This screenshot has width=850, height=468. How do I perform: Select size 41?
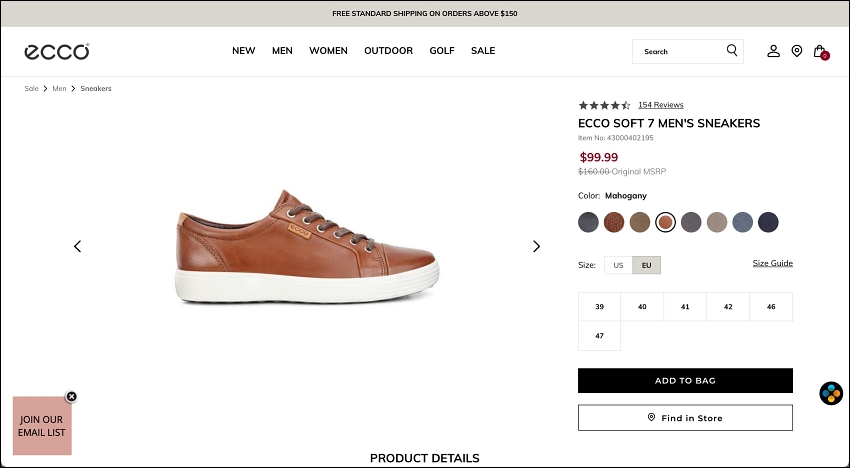tap(685, 306)
